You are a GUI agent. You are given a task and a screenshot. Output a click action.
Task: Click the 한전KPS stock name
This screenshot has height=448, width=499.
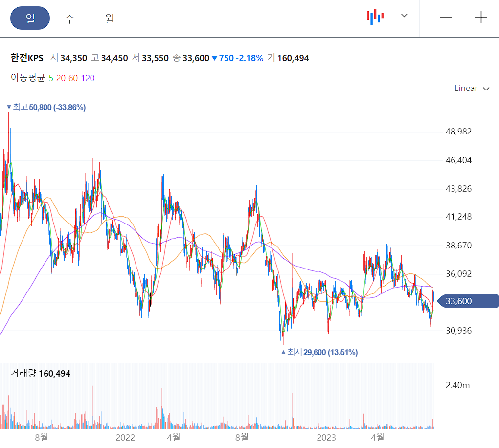[27, 58]
